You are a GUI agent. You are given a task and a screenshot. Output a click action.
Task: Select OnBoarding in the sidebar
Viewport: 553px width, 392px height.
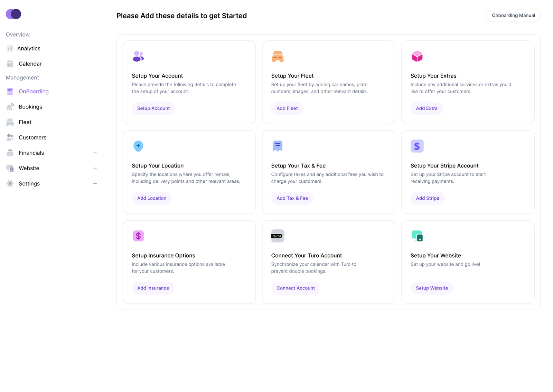click(34, 91)
